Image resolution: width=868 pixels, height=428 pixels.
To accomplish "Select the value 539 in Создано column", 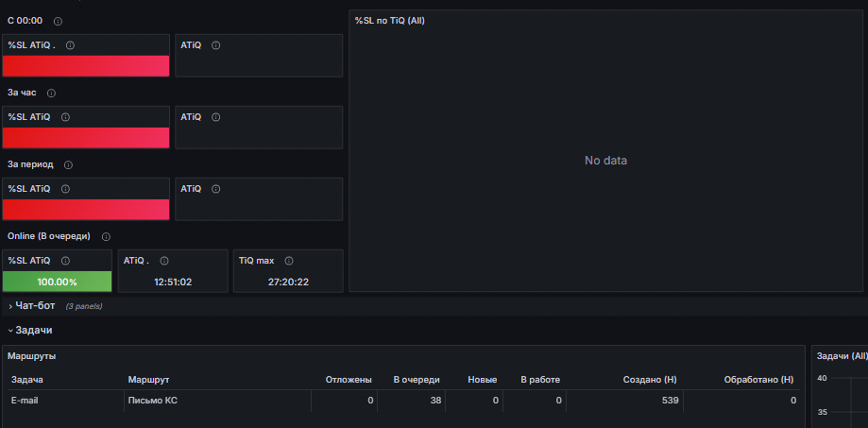I will coord(671,401).
